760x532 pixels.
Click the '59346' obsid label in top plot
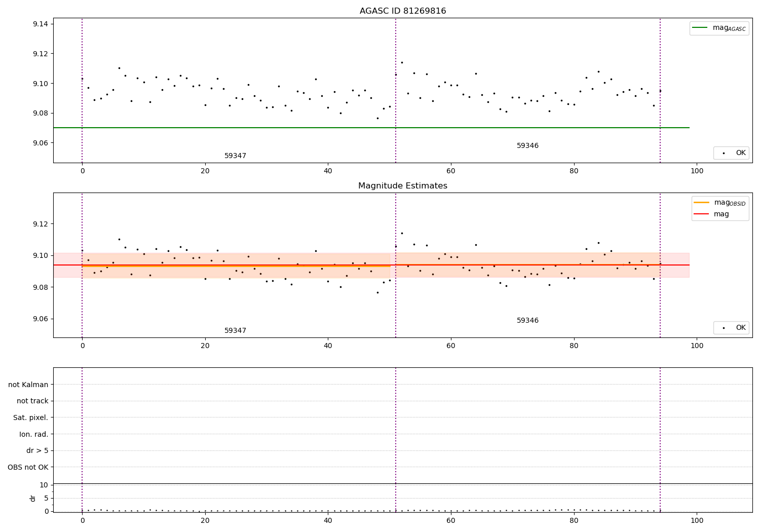pos(527,146)
